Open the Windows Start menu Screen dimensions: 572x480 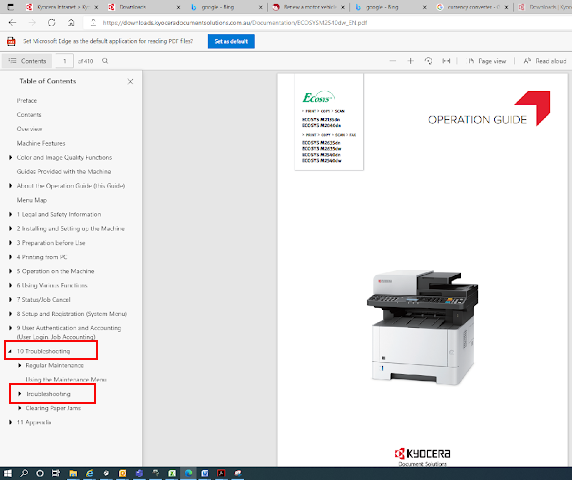[x=7, y=473]
